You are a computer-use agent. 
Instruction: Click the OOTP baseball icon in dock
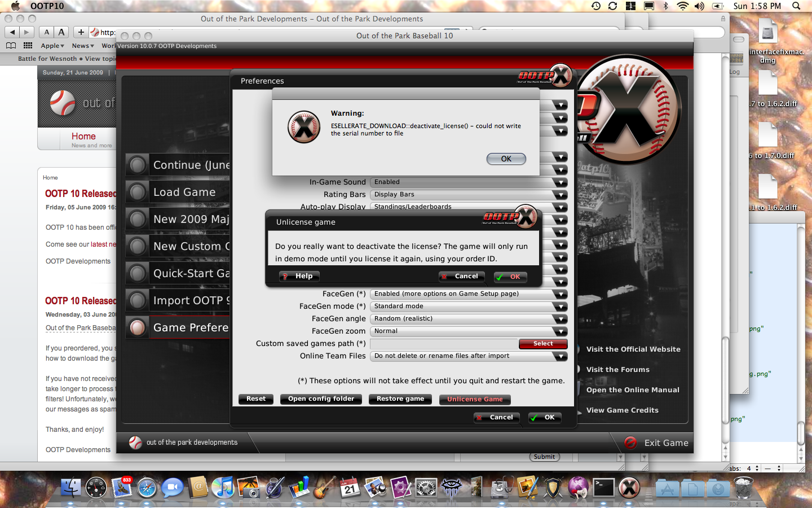629,487
